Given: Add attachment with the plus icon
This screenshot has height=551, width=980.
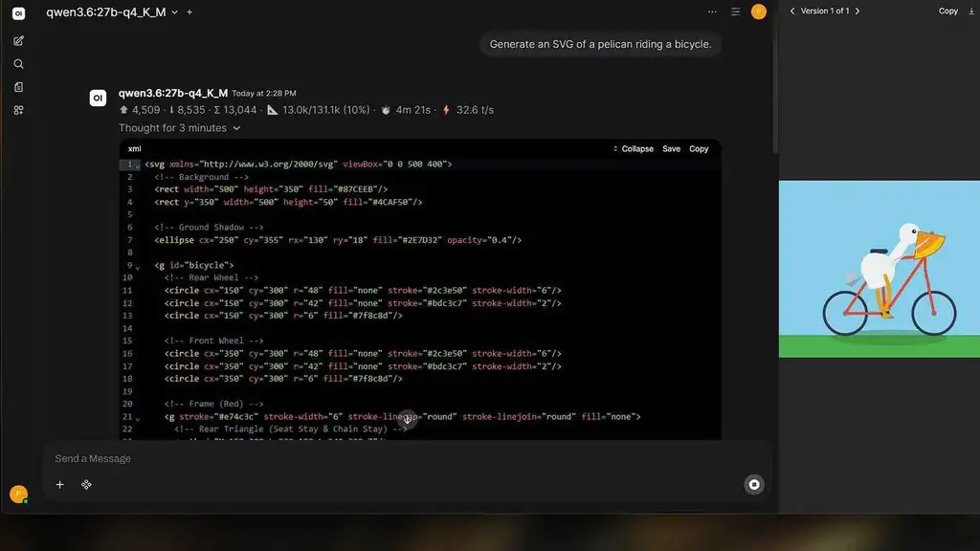Looking at the screenshot, I should [x=60, y=485].
